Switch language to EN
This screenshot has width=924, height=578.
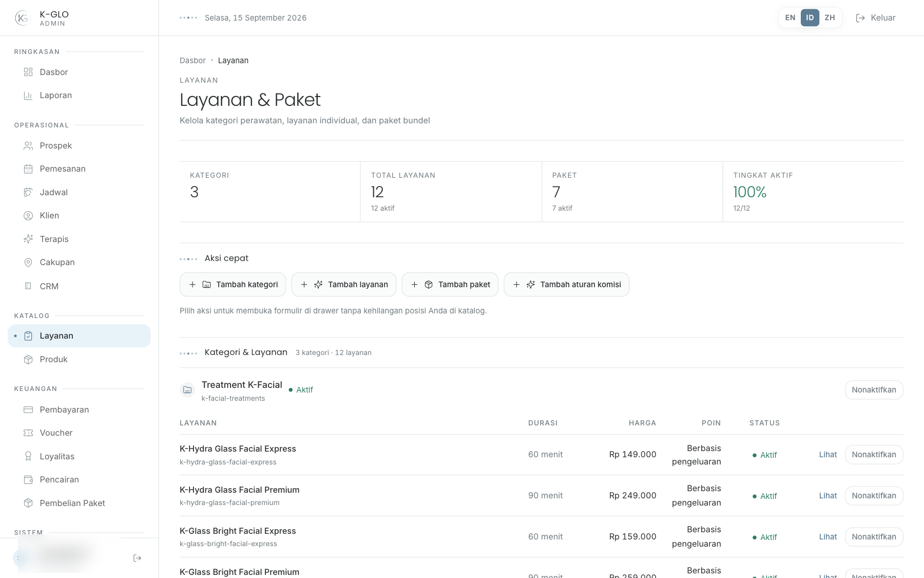pos(790,17)
